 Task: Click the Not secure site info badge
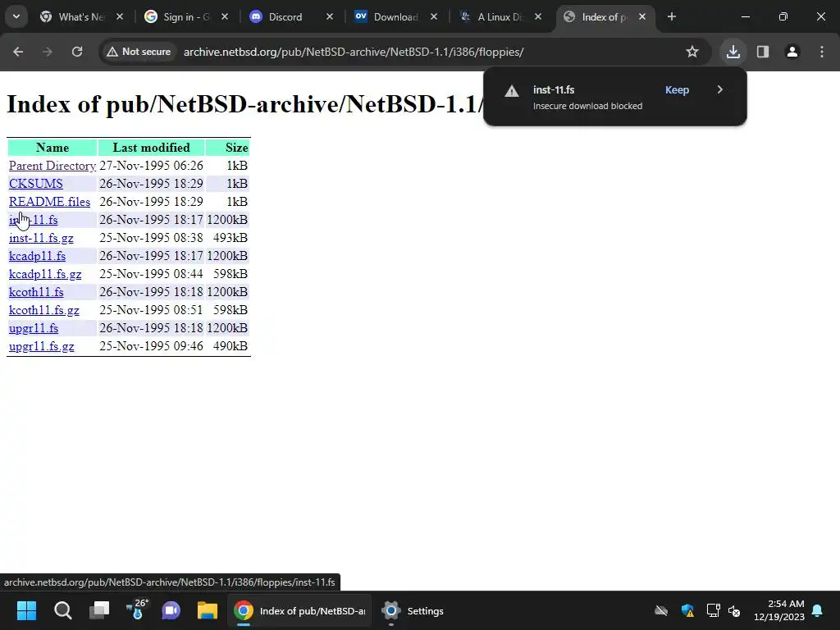pyautogui.click(x=139, y=52)
